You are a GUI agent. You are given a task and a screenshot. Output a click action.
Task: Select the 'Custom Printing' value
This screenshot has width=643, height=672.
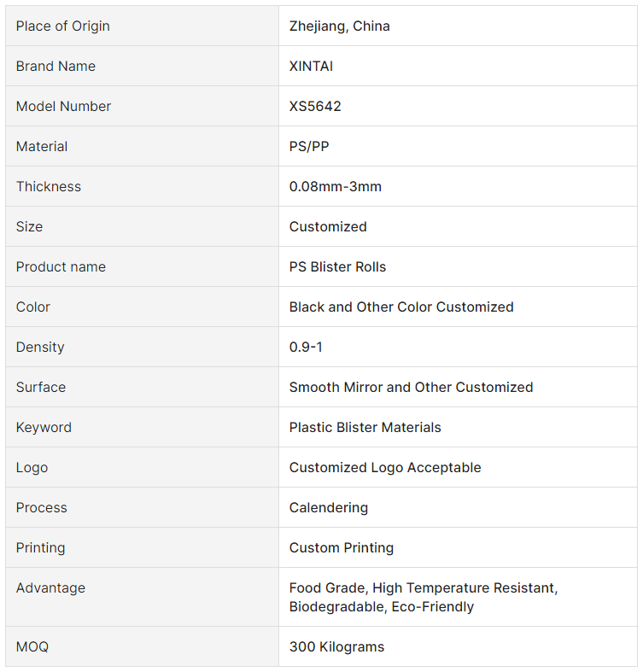[342, 547]
